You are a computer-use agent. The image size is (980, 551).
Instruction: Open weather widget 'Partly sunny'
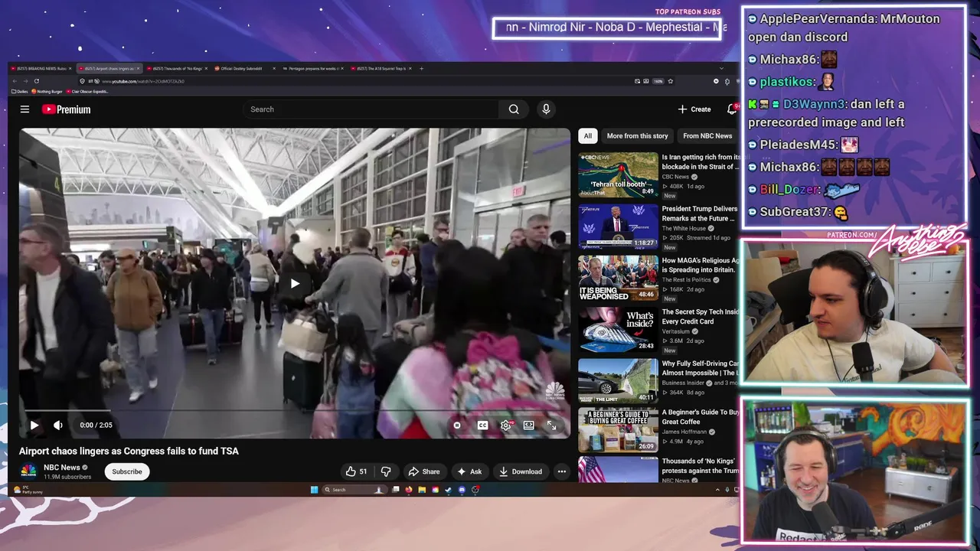(28, 490)
